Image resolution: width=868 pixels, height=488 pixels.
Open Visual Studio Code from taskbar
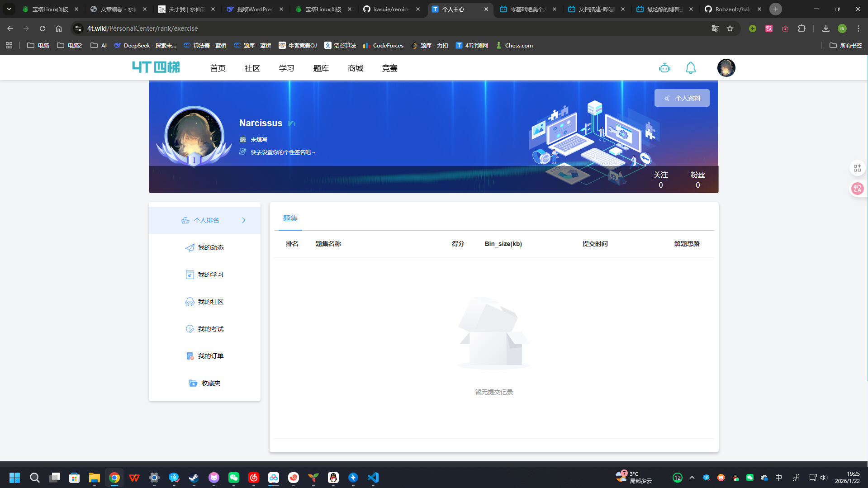tap(373, 478)
